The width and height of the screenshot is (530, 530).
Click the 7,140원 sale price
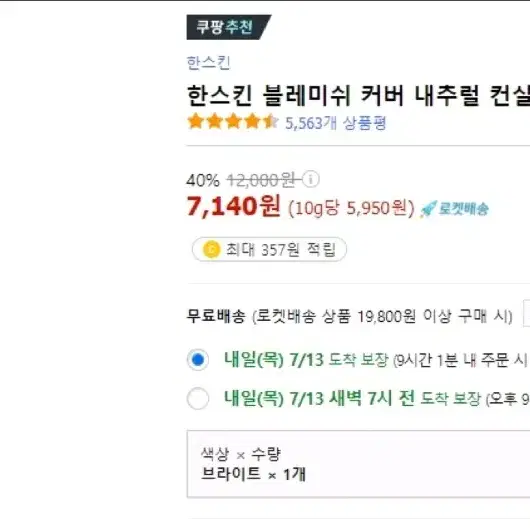pyautogui.click(x=234, y=206)
